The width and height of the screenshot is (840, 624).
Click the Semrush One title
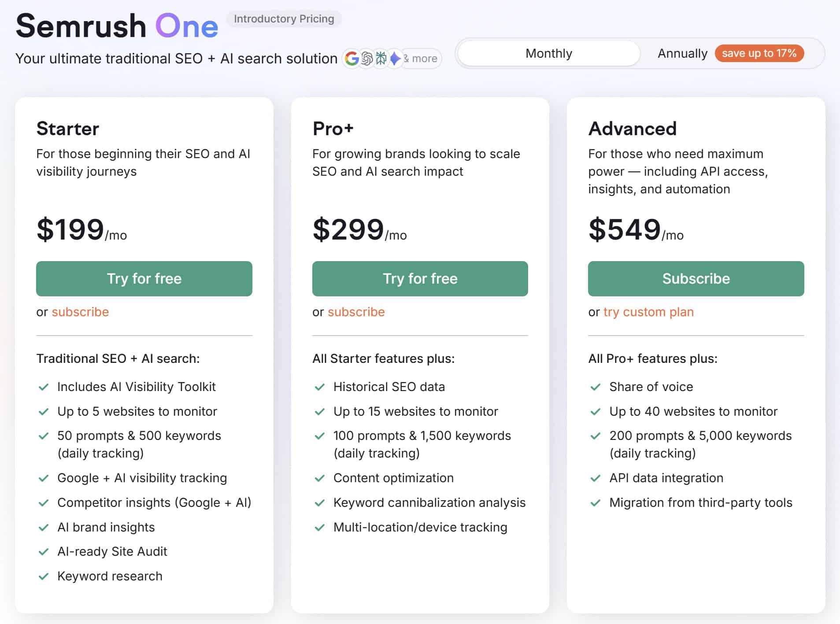(117, 25)
